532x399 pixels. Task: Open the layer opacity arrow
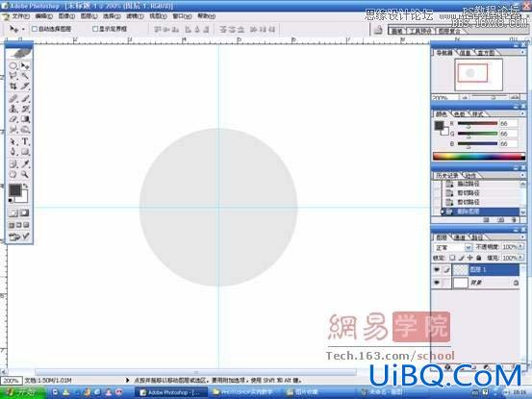(520, 247)
